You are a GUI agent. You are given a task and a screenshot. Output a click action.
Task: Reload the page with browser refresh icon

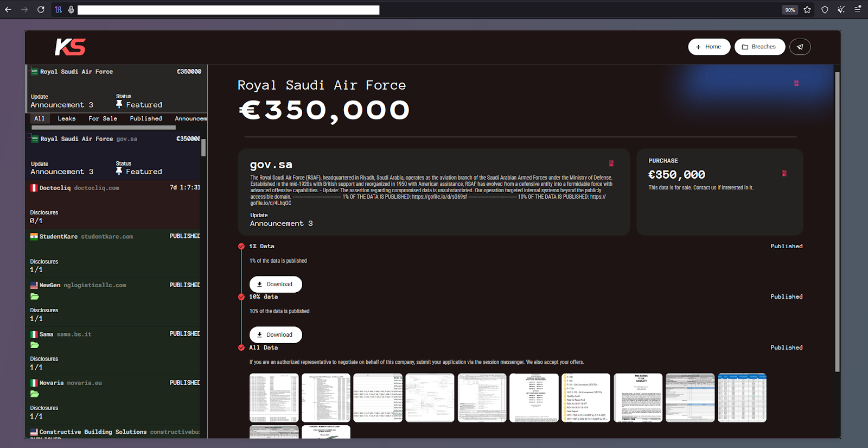[x=41, y=10]
